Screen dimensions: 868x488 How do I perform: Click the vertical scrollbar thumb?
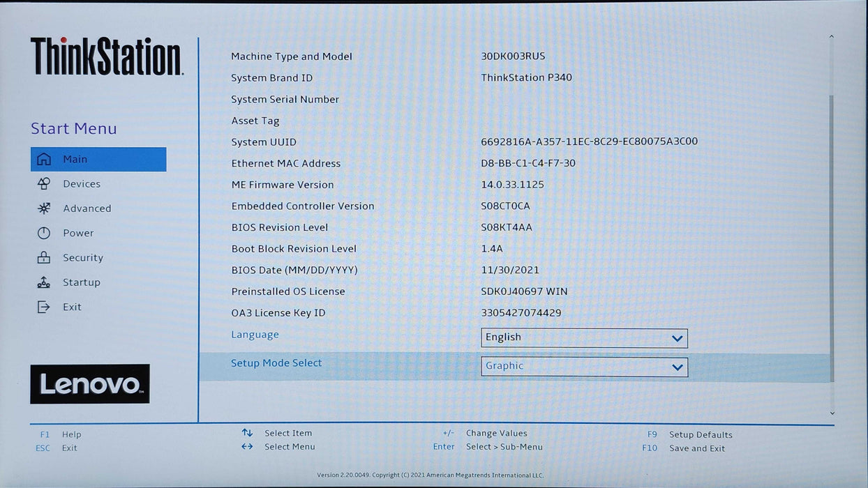tap(831, 238)
